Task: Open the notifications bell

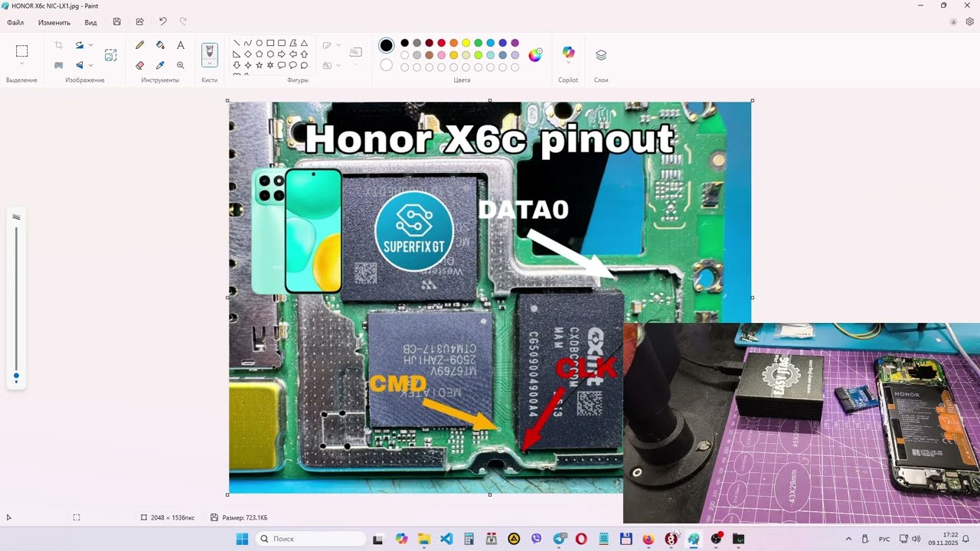Action: pyautogui.click(x=966, y=539)
